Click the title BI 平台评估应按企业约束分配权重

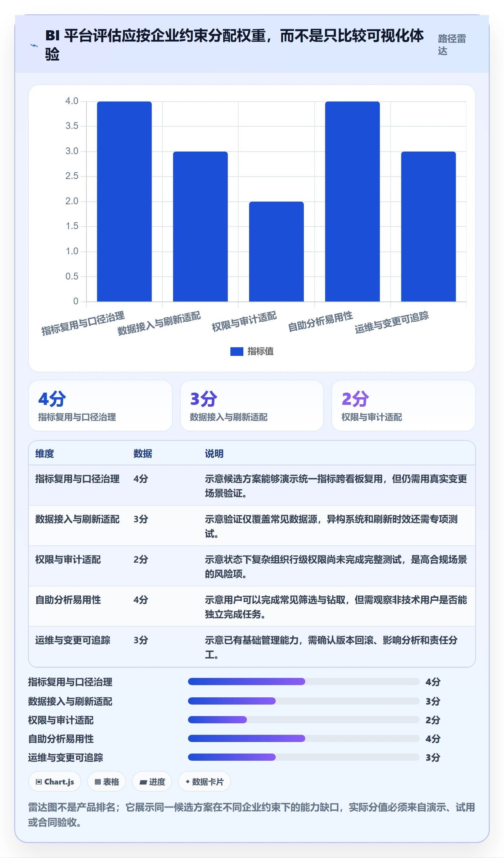coord(234,45)
